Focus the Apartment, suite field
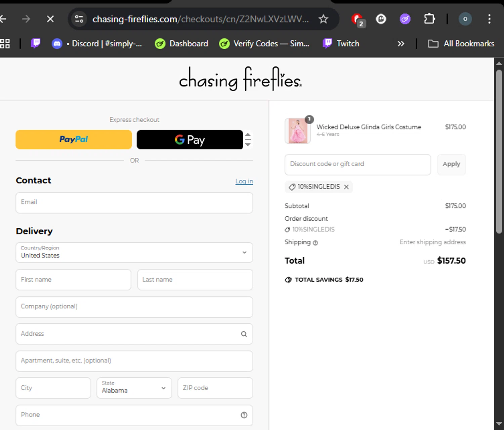504x430 pixels. point(134,361)
